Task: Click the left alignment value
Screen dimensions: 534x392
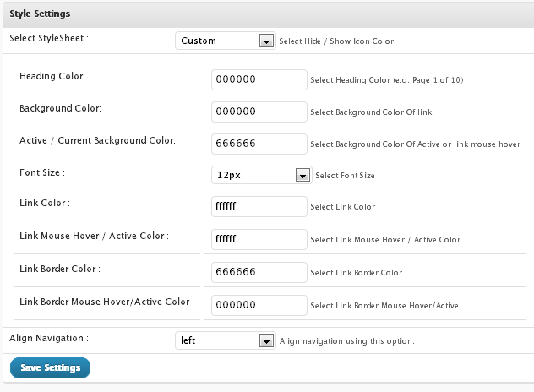Action: tap(188, 340)
